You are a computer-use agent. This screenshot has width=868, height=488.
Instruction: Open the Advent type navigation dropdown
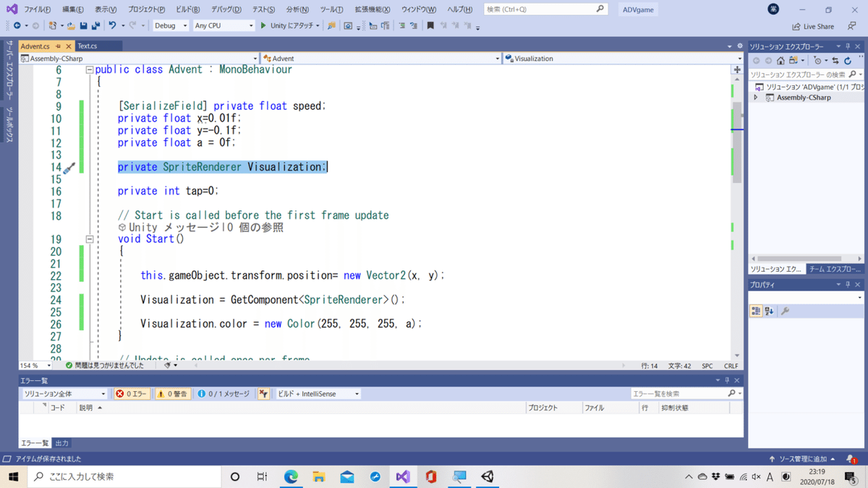point(381,59)
